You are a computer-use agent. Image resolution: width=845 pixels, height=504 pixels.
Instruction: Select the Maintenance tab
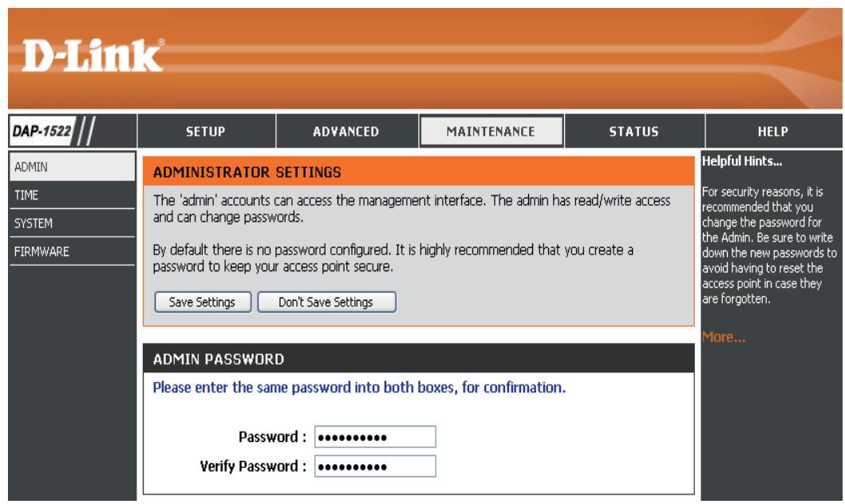pos(491,131)
